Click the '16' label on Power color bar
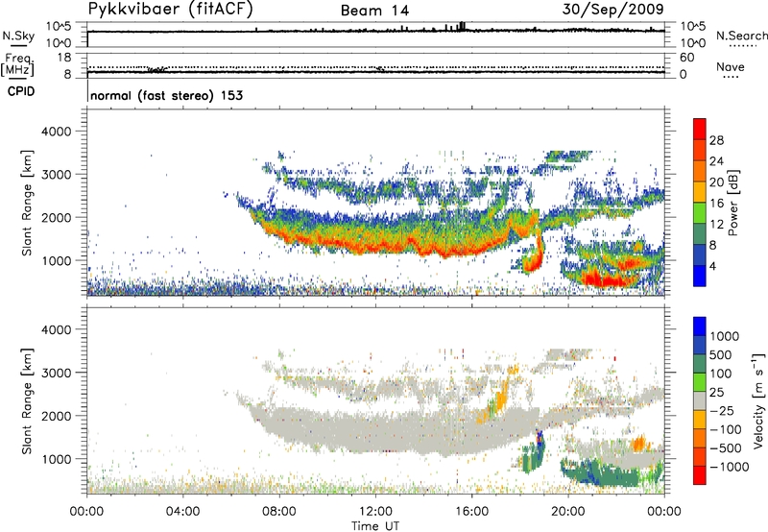Image resolution: width=768 pixels, height=532 pixels. click(x=716, y=204)
